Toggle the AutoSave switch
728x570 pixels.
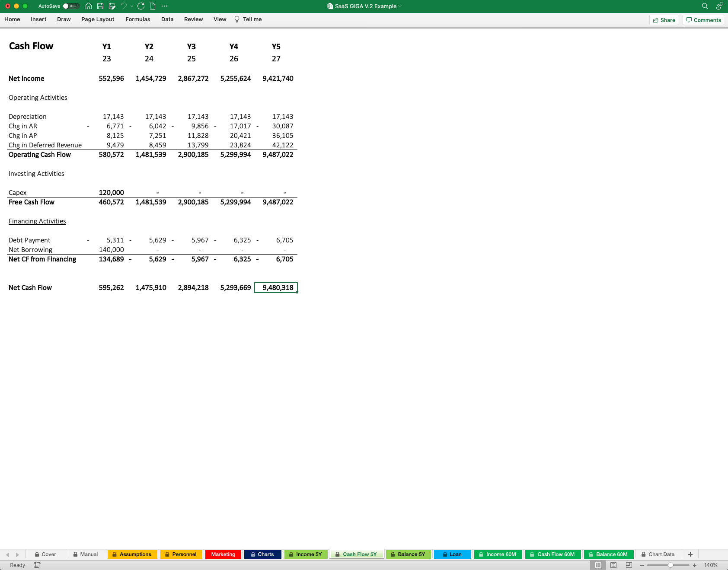point(71,6)
